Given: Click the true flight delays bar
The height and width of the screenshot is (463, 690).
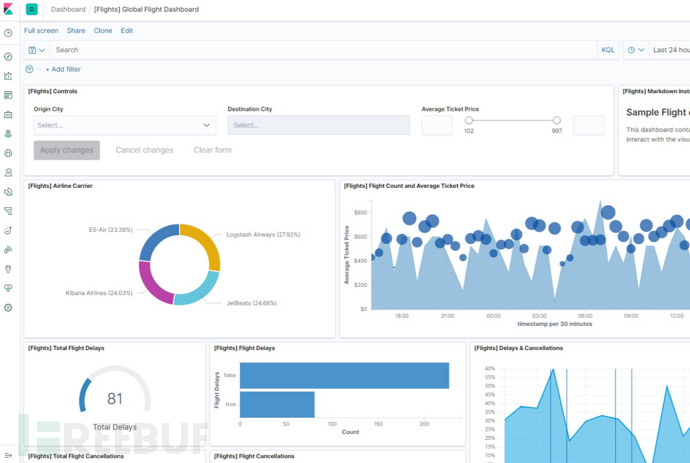Looking at the screenshot, I should [x=277, y=404].
